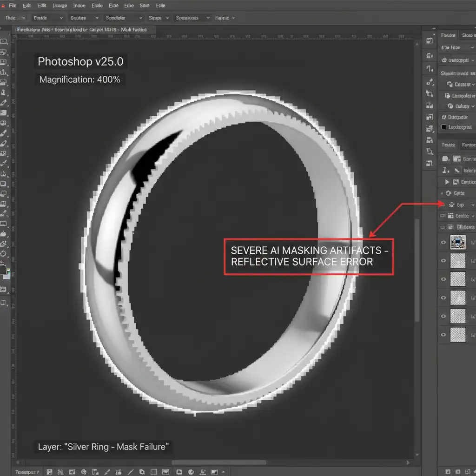Toggle visibility of the second layer

[x=443, y=260]
